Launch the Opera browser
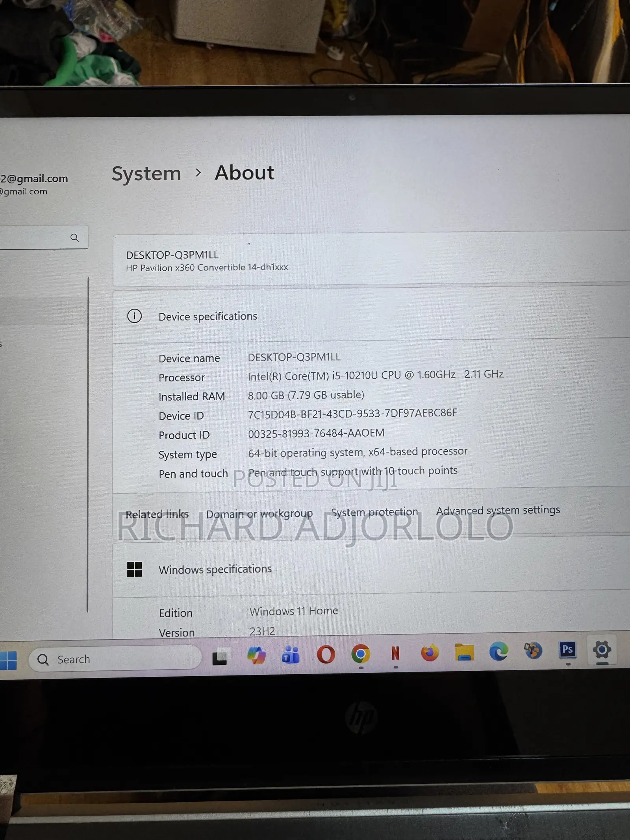Screen dimensions: 630x840 click(326, 654)
